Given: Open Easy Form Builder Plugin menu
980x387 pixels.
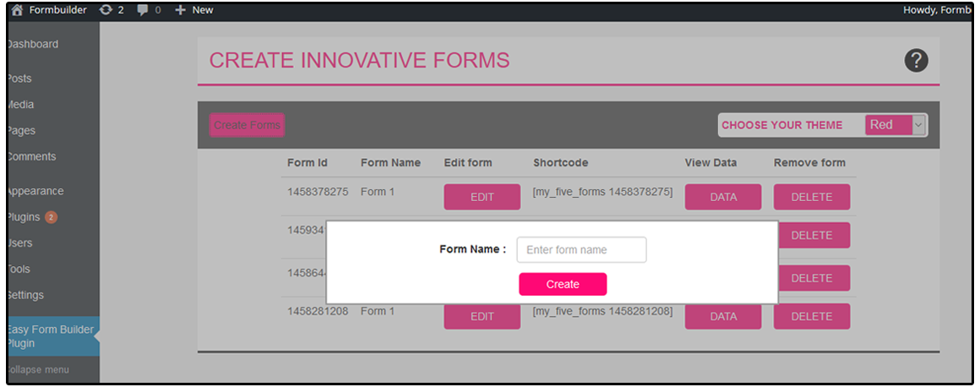Looking at the screenshot, I should 52,336.
